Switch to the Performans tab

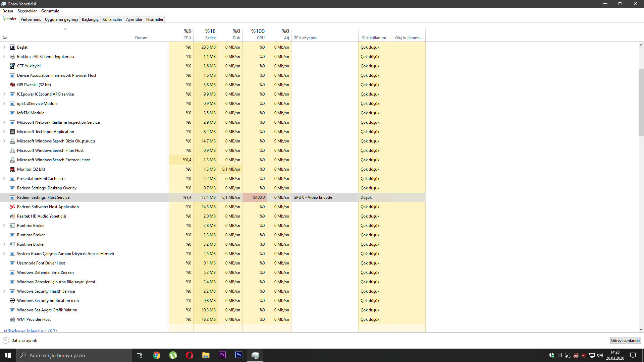(x=31, y=19)
